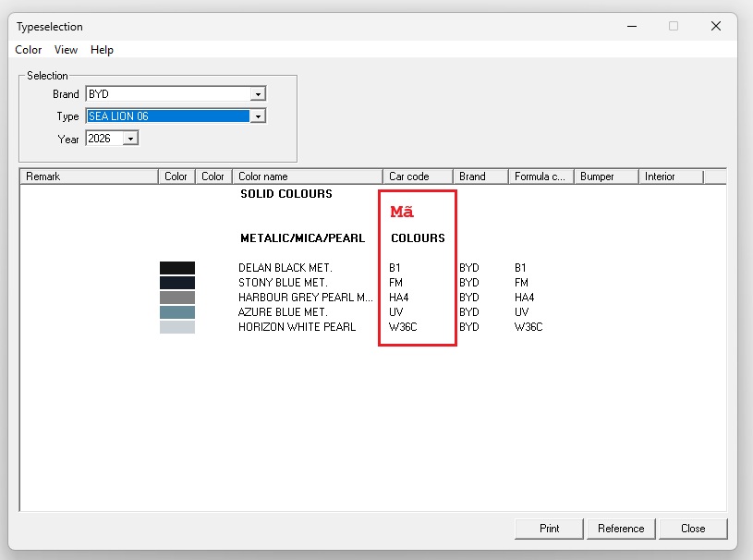Click the METALIC/MICA/PEARL heading row

tap(302, 238)
